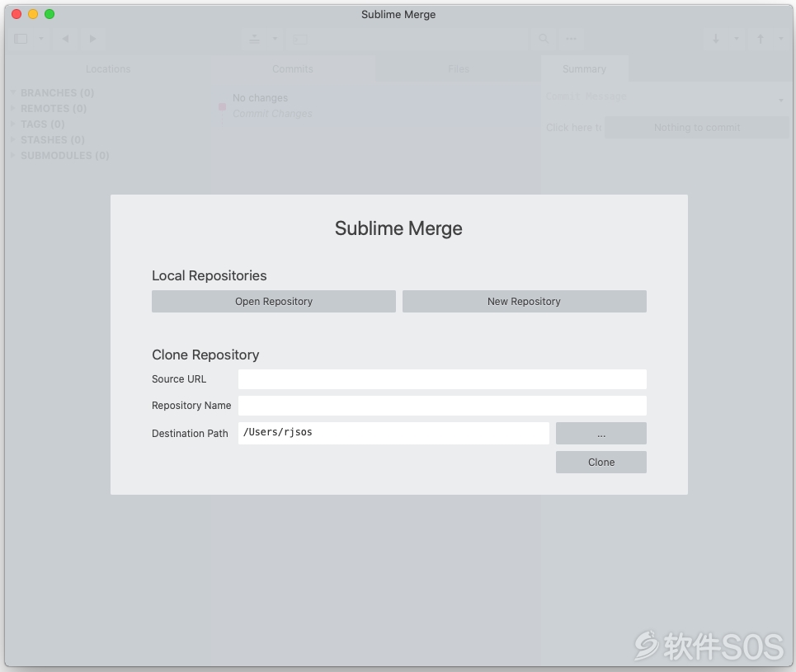This screenshot has height=672, width=796.
Task: Switch to the Summary tab
Action: [584, 69]
